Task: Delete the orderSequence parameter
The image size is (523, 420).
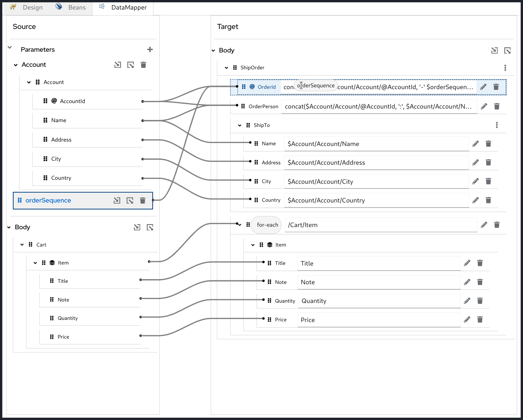Action: tap(143, 201)
